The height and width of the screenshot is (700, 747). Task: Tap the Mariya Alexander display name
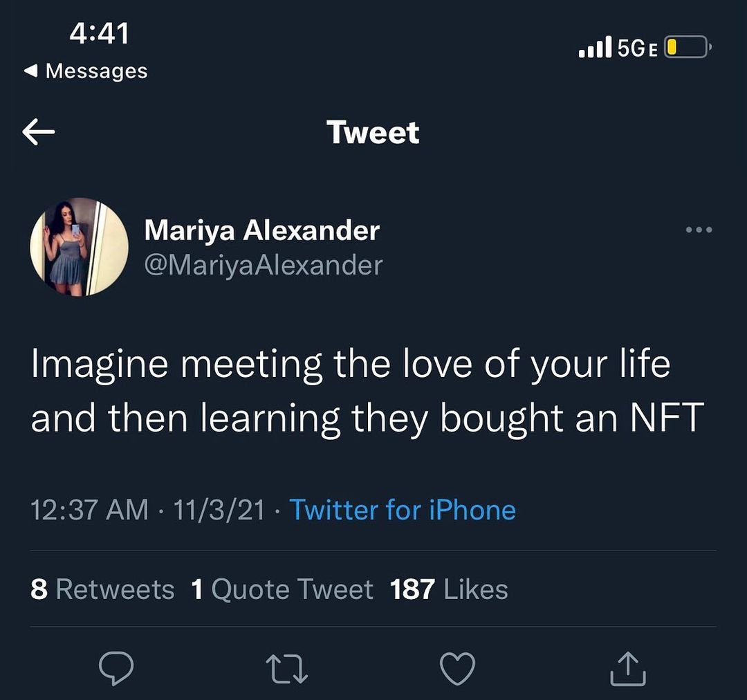(x=261, y=230)
